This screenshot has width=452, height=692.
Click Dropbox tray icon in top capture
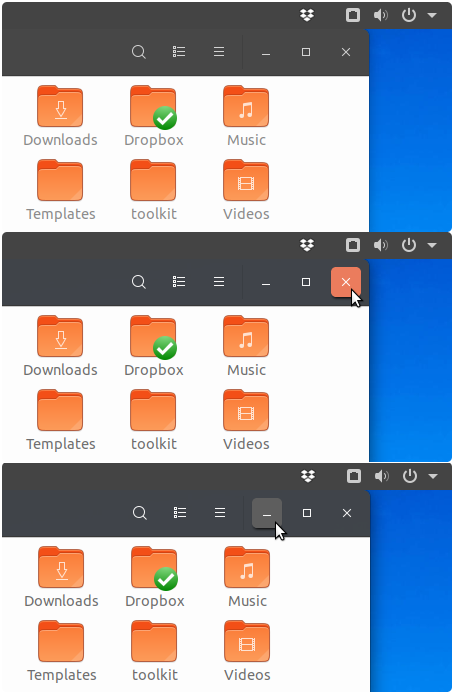pos(307,15)
